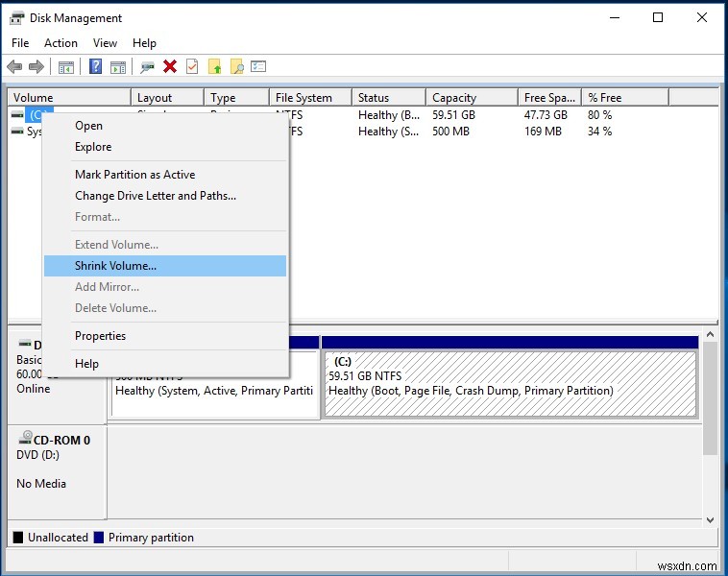
Task: Click the Show/Hide Console Tree icon
Action: 65,66
